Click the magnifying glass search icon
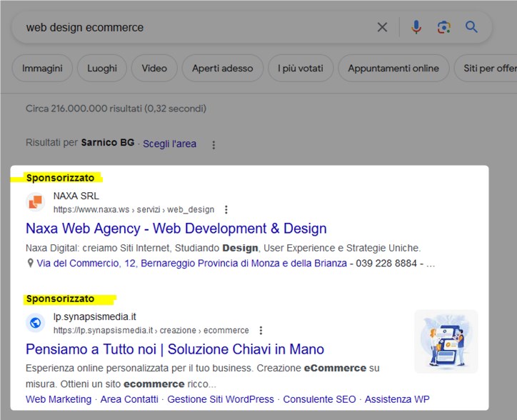 (x=471, y=26)
